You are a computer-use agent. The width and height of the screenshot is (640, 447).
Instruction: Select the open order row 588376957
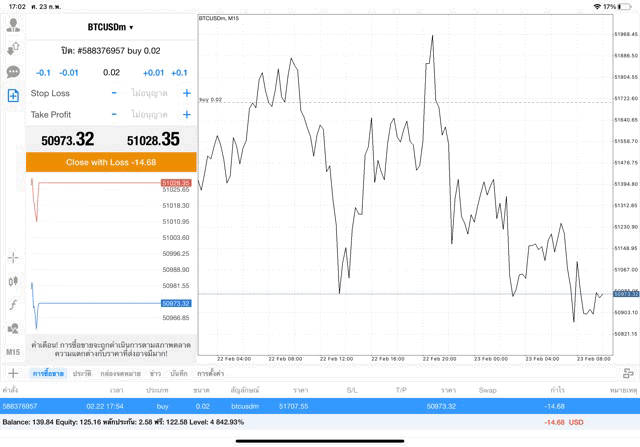[320, 406]
